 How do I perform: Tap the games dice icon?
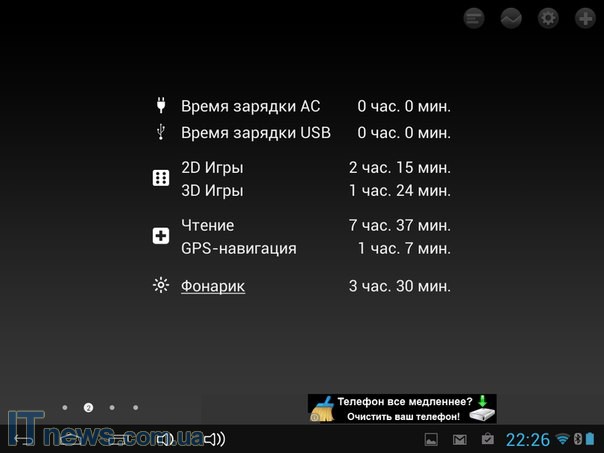pyautogui.click(x=160, y=178)
